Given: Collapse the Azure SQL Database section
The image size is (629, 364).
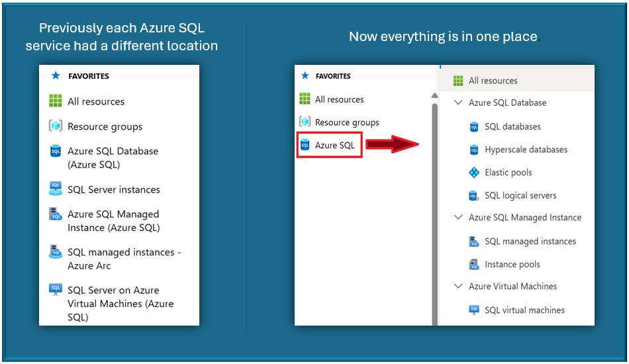Looking at the screenshot, I should (458, 103).
